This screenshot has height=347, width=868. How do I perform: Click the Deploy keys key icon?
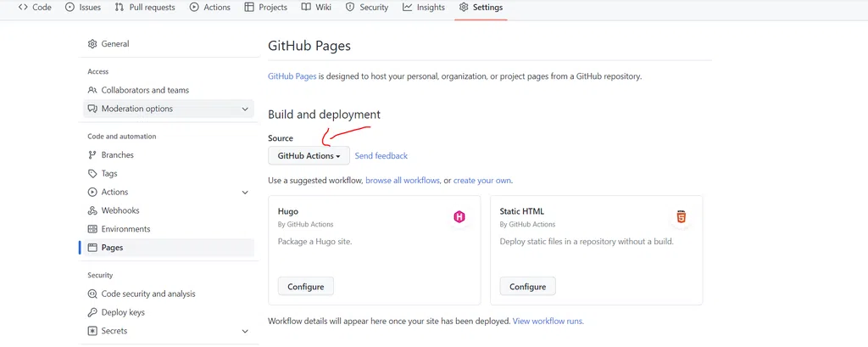coord(92,312)
